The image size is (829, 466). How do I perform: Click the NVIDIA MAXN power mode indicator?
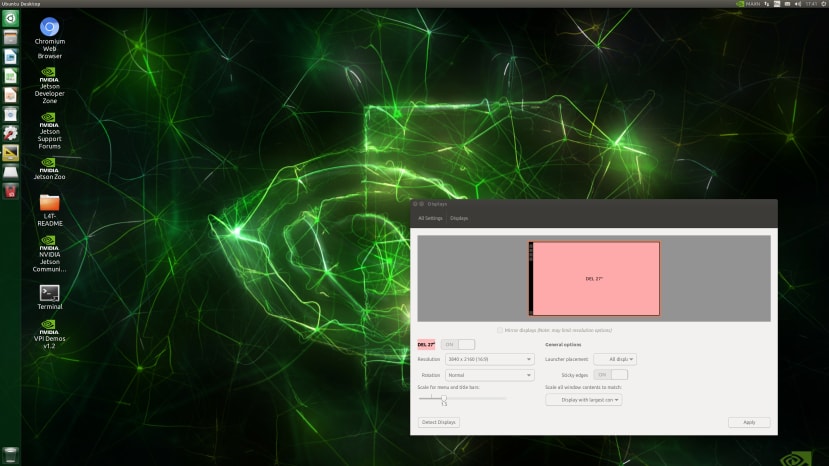[748, 4]
